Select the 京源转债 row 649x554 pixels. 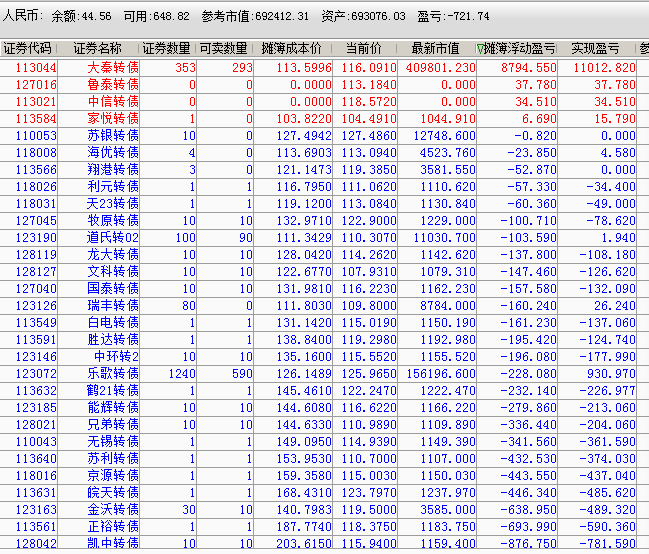[x=324, y=475]
